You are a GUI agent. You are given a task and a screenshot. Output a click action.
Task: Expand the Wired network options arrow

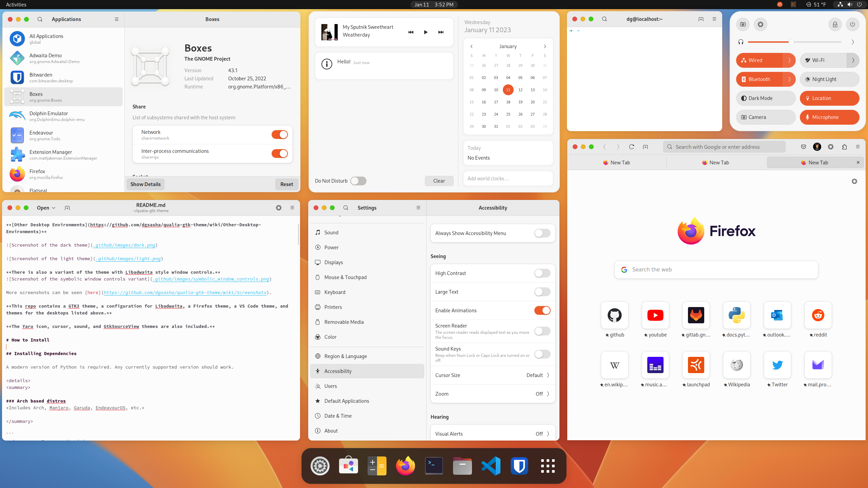(x=789, y=60)
